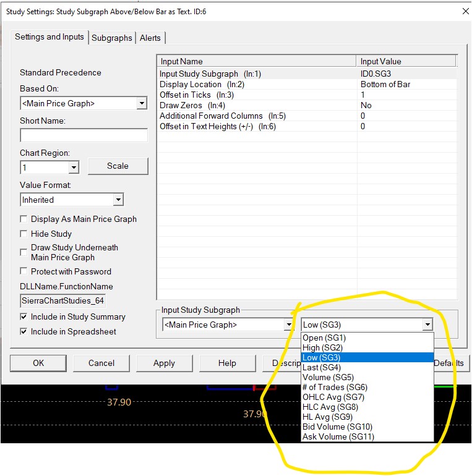Close the Study Settings dialog
The height and width of the screenshot is (476, 472).
465,12
